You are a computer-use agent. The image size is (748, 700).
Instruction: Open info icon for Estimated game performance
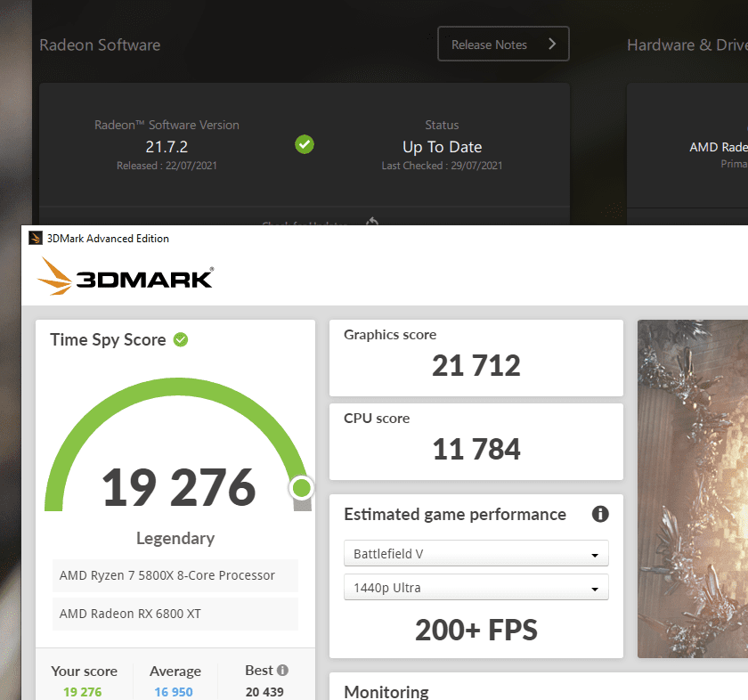coord(600,514)
